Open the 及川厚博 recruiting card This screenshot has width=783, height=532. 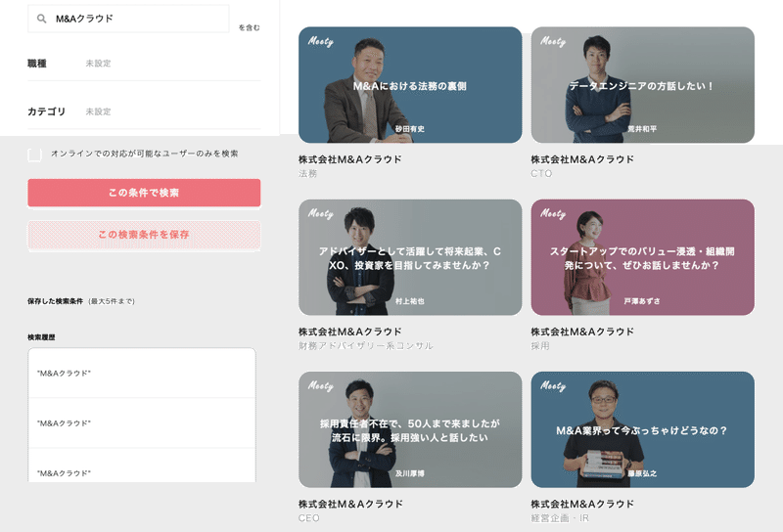410,429
